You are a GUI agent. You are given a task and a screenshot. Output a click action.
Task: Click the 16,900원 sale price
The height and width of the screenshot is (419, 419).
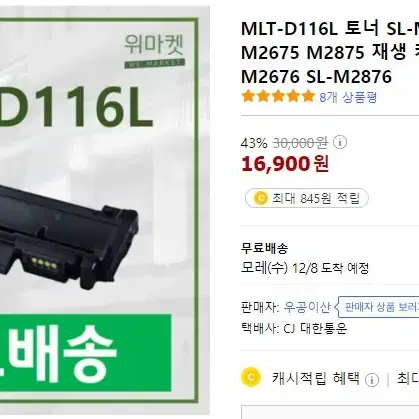tap(285, 164)
